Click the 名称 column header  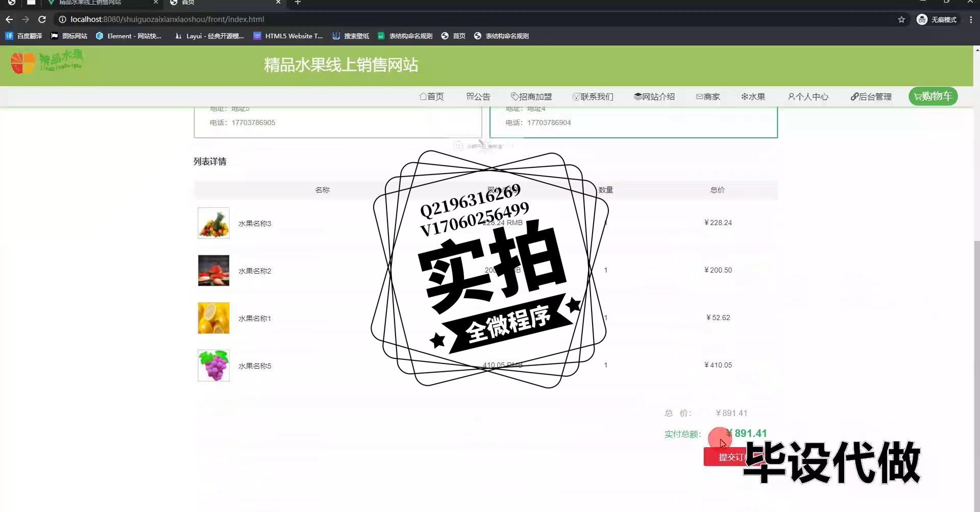tap(322, 190)
